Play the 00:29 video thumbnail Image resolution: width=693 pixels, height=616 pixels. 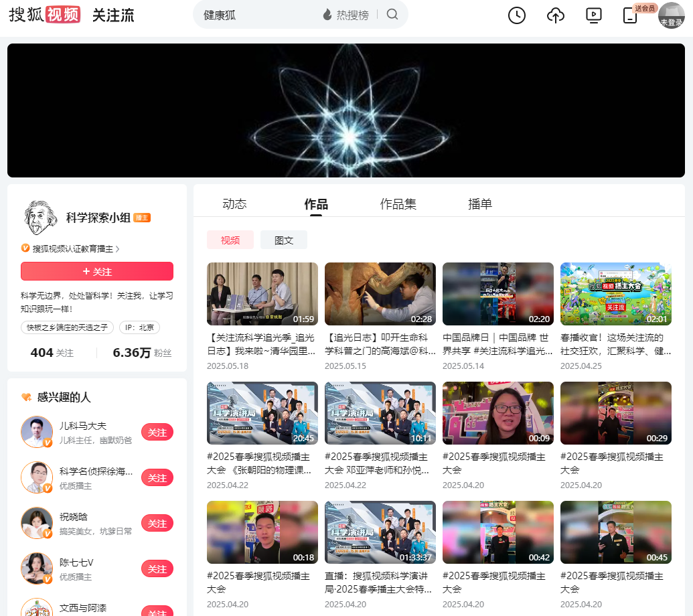(615, 413)
